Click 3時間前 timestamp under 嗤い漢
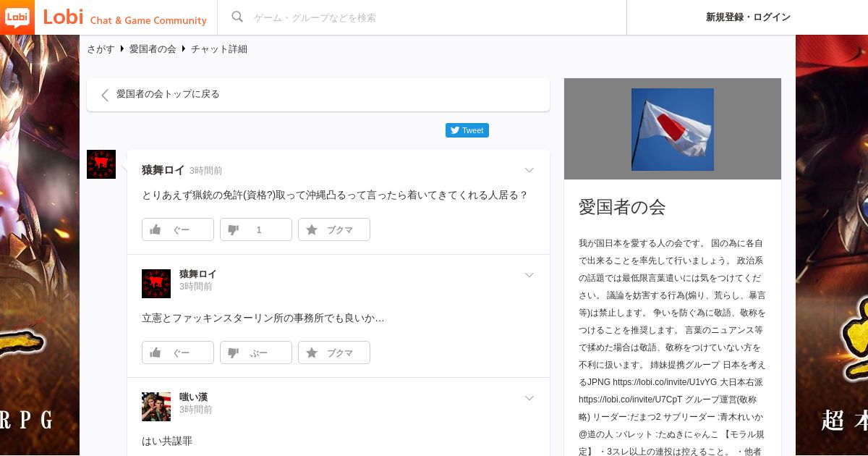This screenshot has width=868, height=456. tap(196, 410)
